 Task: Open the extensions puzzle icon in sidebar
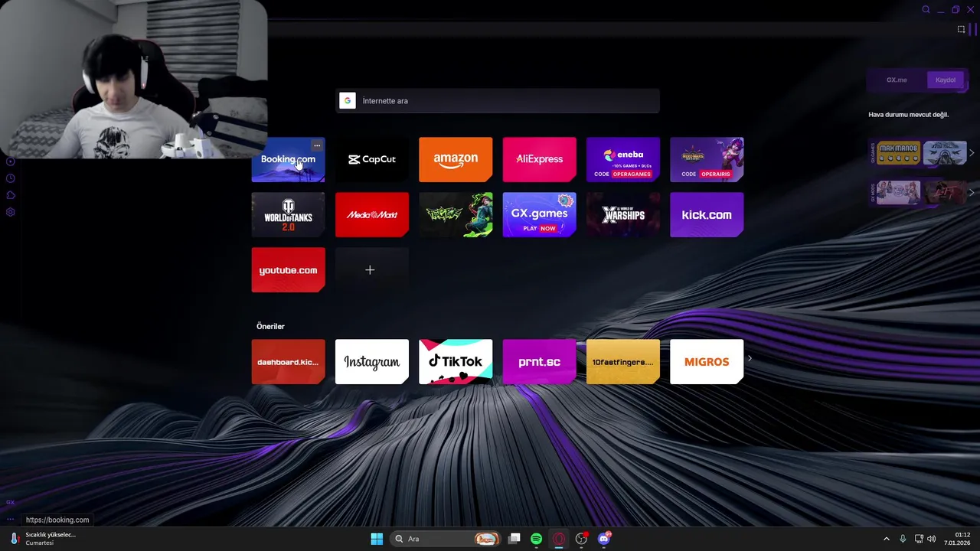pyautogui.click(x=11, y=195)
